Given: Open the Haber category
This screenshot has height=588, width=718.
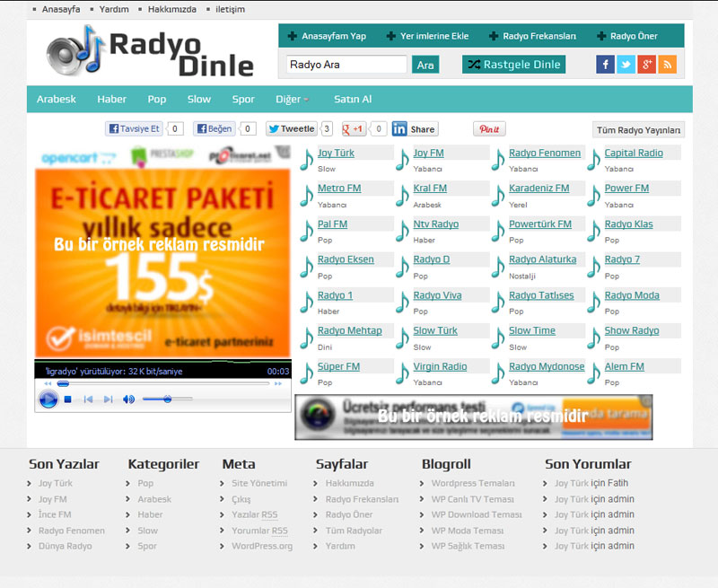Looking at the screenshot, I should 111,99.
